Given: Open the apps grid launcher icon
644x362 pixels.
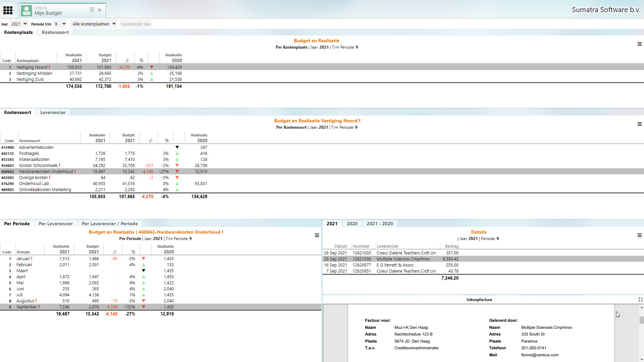Looking at the screenshot, I should [x=8, y=10].
